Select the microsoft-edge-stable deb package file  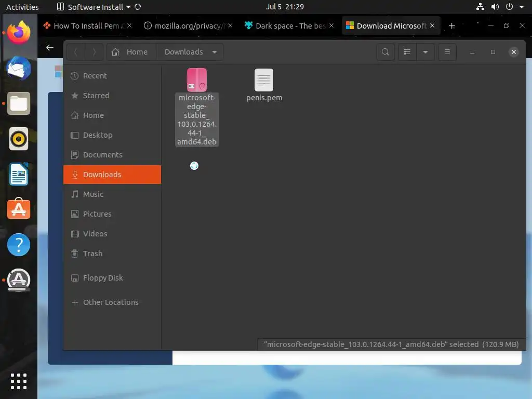click(197, 107)
